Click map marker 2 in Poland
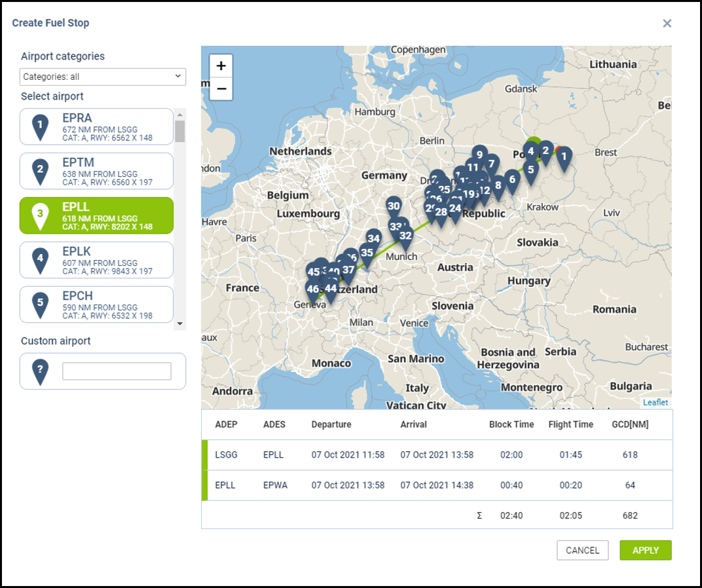Image resolution: width=702 pixels, height=588 pixels. (x=545, y=153)
